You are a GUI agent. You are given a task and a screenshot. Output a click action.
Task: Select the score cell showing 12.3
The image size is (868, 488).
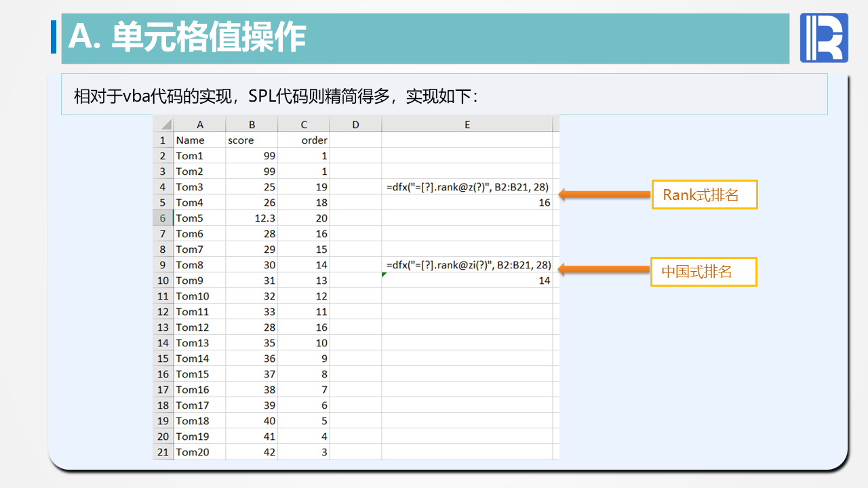click(252, 218)
